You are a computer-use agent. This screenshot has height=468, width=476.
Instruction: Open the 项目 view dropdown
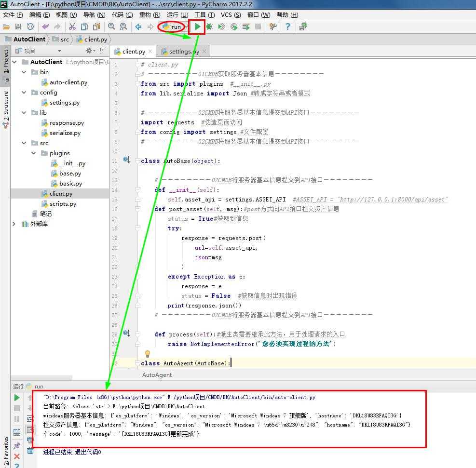[x=59, y=51]
